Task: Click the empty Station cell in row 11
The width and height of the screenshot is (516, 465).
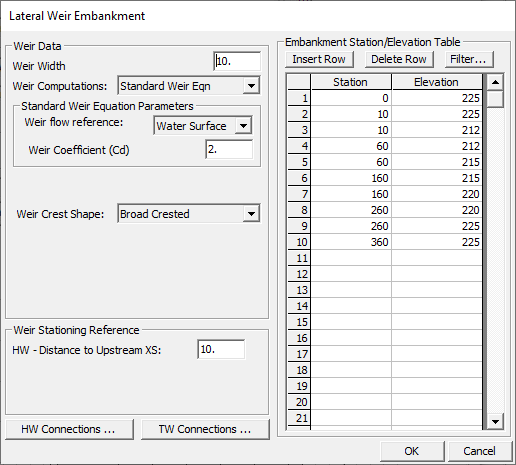Action: point(351,258)
